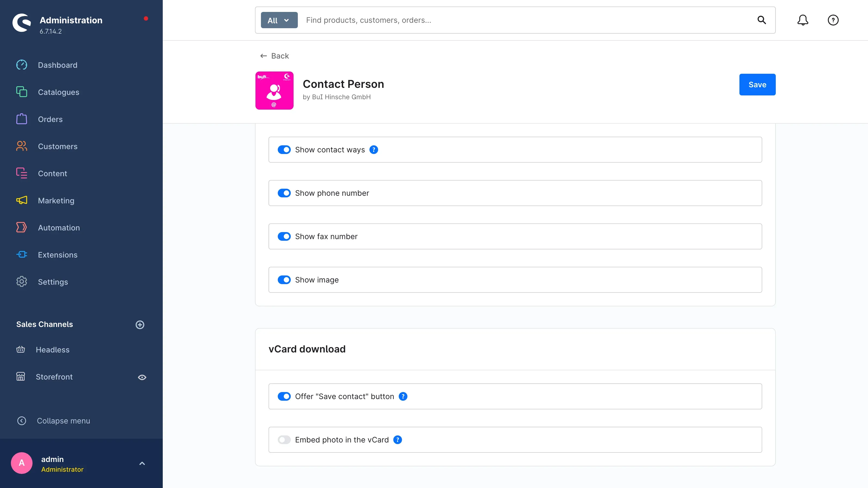Click the admin avatar circle
This screenshot has height=488, width=868.
(x=22, y=463)
